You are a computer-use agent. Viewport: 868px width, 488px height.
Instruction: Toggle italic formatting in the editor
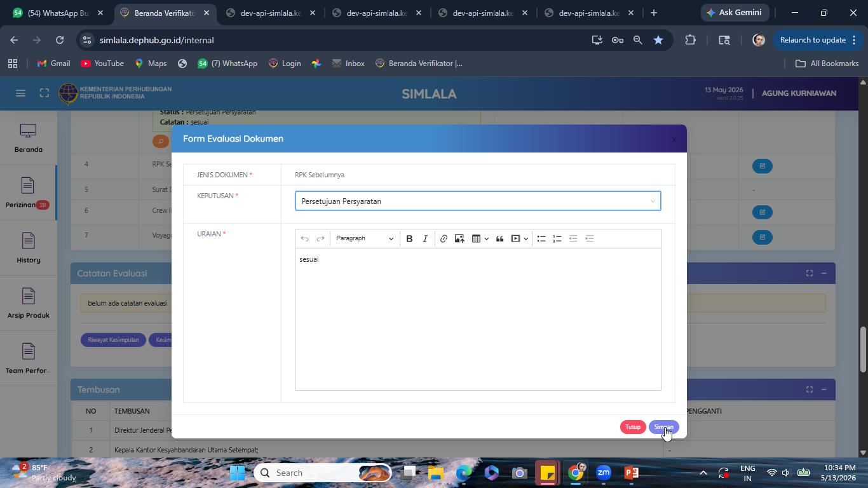pos(425,238)
